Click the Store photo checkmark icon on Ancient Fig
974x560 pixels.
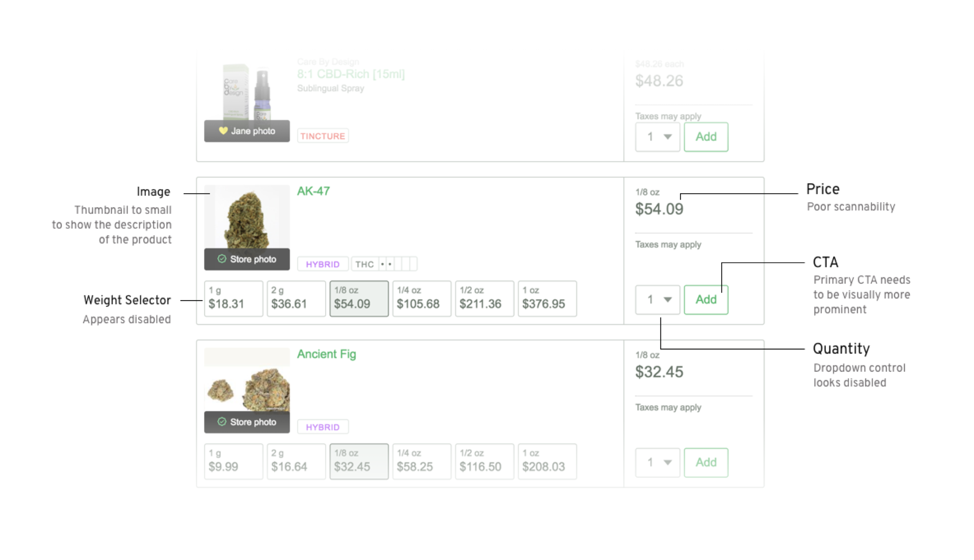pyautogui.click(x=222, y=422)
